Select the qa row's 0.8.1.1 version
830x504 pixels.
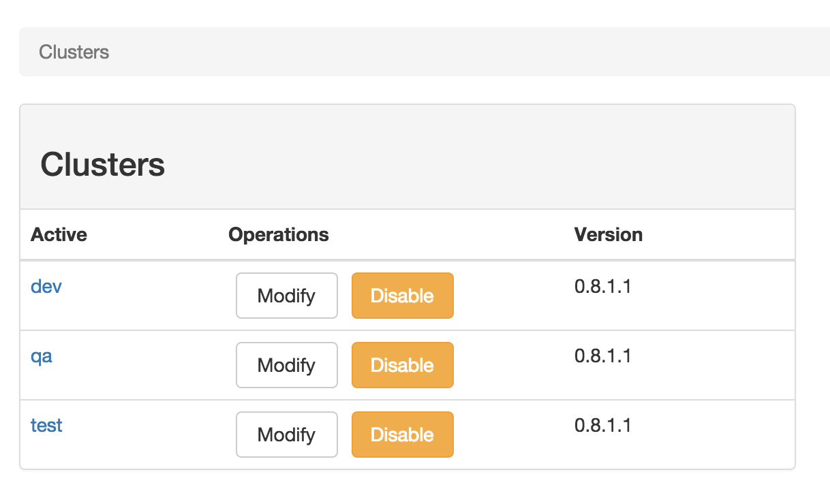pyautogui.click(x=603, y=356)
